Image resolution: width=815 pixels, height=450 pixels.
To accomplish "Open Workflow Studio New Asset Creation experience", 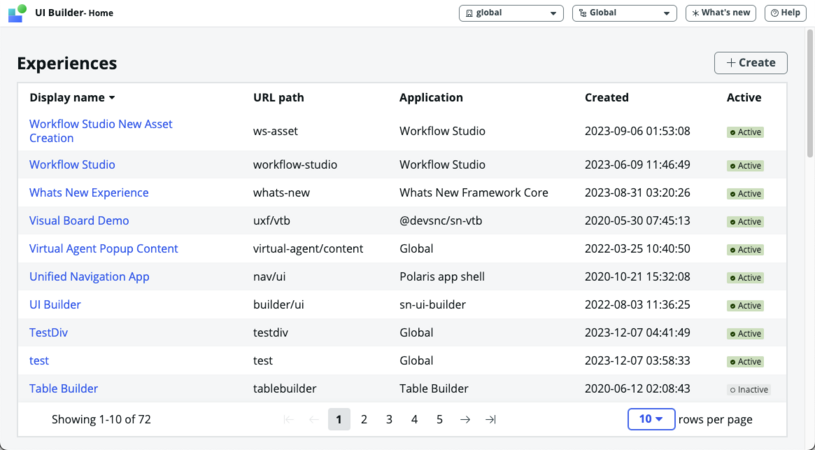I will point(101,131).
